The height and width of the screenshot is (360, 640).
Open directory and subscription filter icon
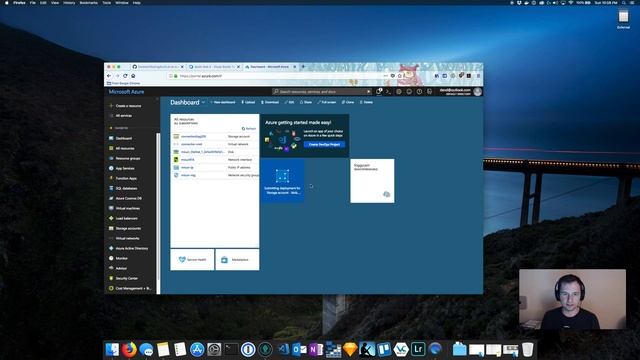click(429, 92)
